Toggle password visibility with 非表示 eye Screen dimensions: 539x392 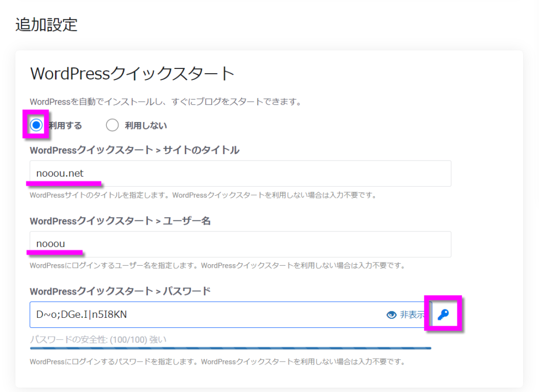point(406,315)
